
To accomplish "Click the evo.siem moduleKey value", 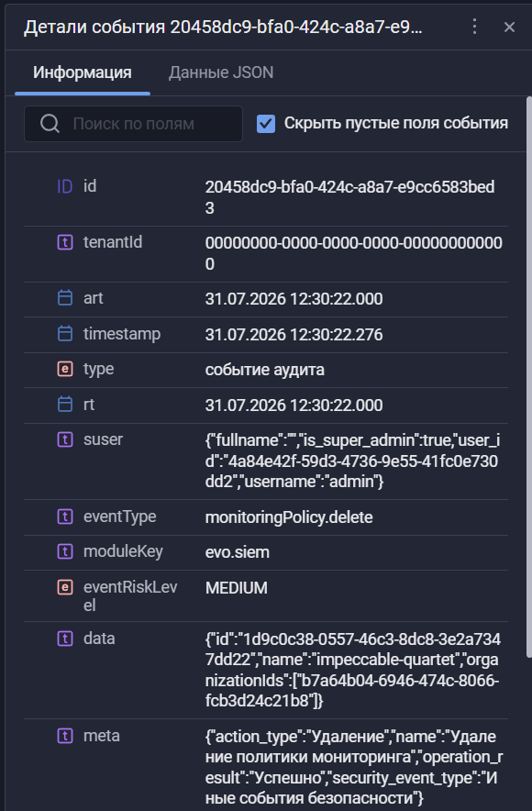I will click(238, 552).
